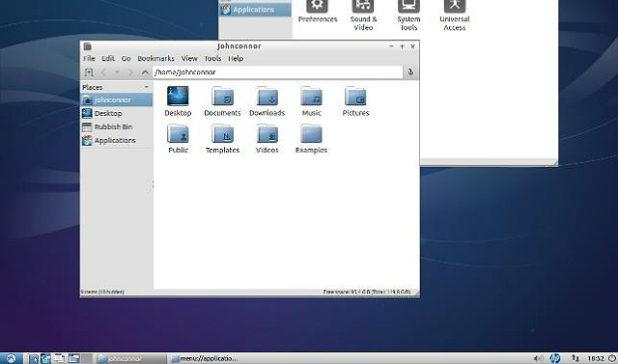Click the power/logout icon in tray
The height and width of the screenshot is (364, 618).
pos(611,358)
